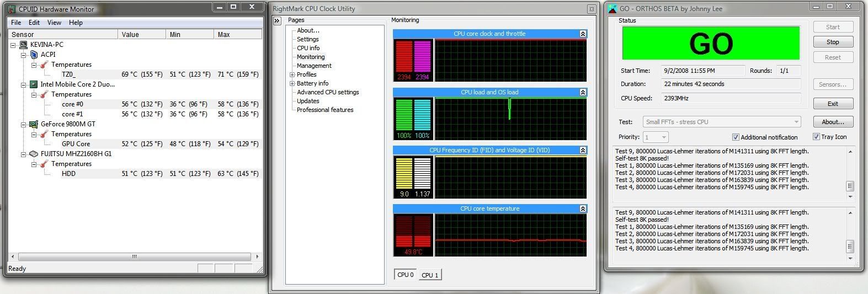Select the HDD temperature row

160,174
